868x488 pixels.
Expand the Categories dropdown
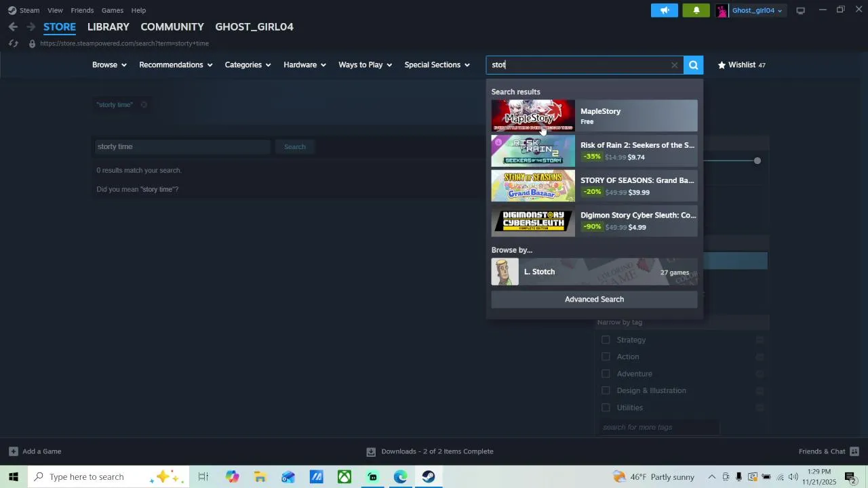point(248,65)
